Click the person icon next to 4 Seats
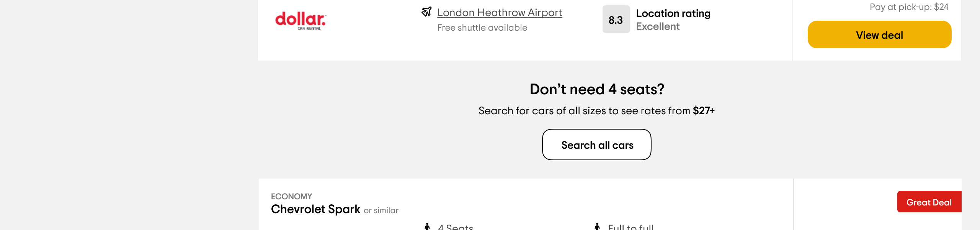The width and height of the screenshot is (980, 230). [x=427, y=227]
